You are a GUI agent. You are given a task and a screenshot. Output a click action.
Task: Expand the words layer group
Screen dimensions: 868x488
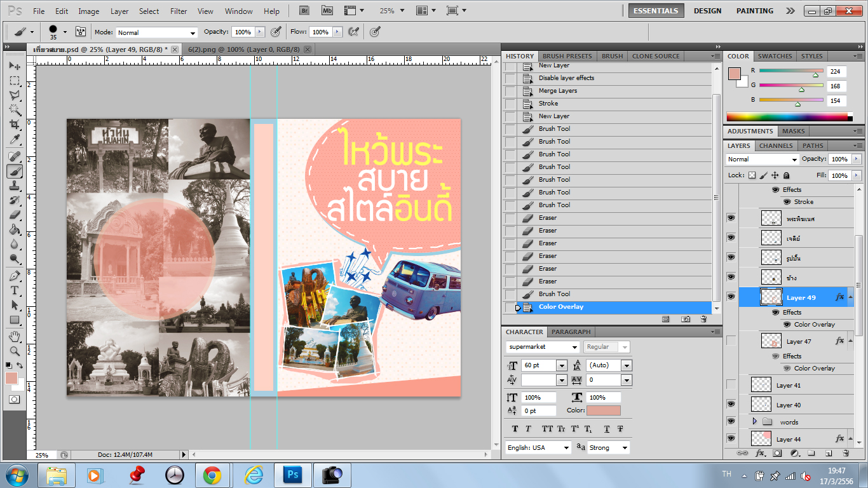pos(754,421)
